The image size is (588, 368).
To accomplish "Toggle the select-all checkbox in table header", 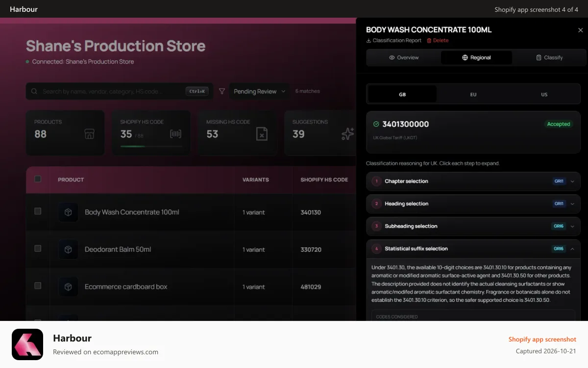I will 38,179.
